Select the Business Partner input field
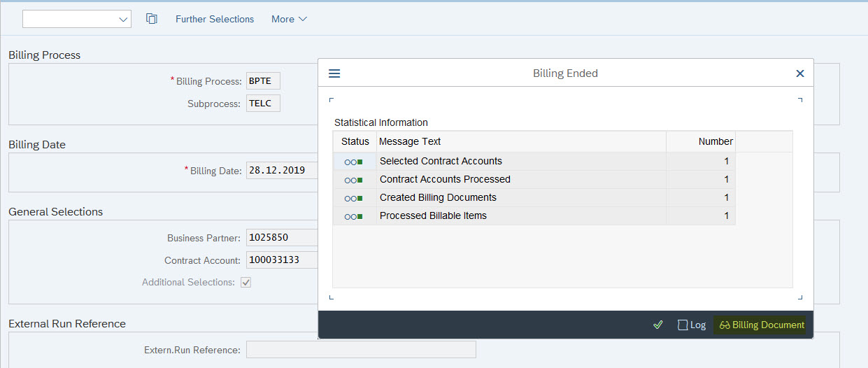 click(x=281, y=238)
